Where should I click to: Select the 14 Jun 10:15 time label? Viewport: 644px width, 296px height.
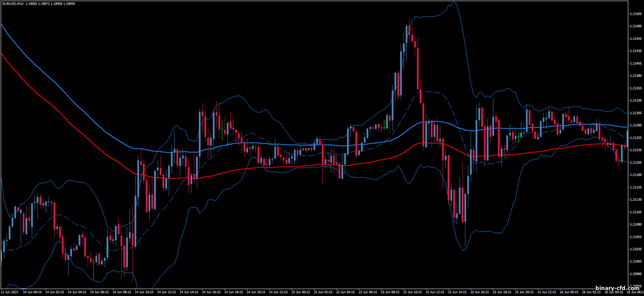(x=145, y=293)
